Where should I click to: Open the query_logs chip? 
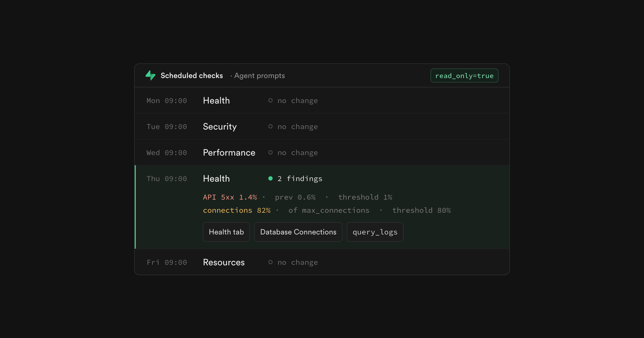coord(375,232)
